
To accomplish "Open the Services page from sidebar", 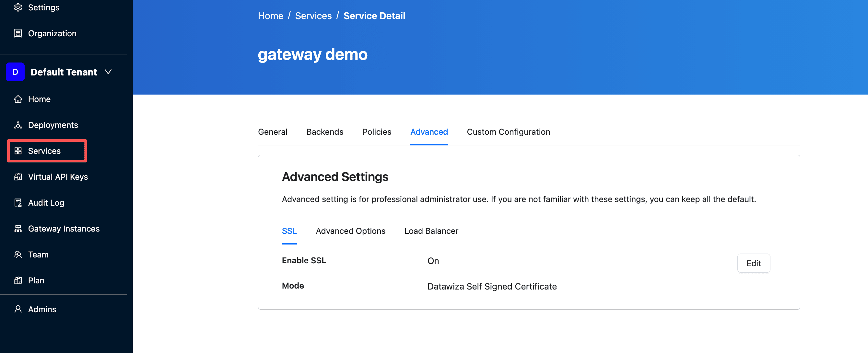I will [x=44, y=151].
